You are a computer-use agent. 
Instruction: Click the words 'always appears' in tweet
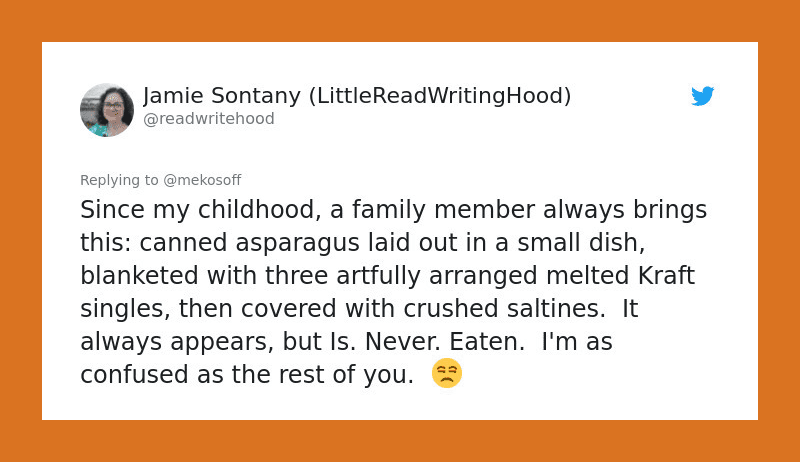pyautogui.click(x=173, y=343)
